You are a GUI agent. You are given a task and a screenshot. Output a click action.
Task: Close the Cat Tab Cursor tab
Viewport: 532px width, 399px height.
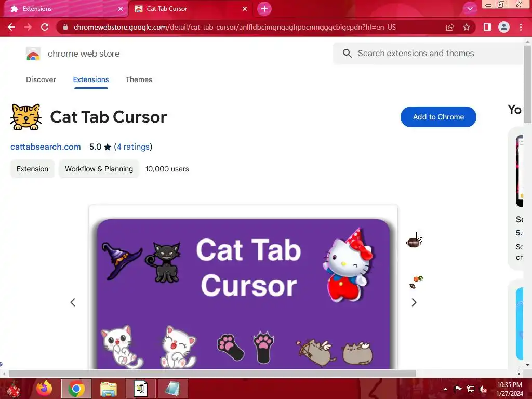point(245,9)
